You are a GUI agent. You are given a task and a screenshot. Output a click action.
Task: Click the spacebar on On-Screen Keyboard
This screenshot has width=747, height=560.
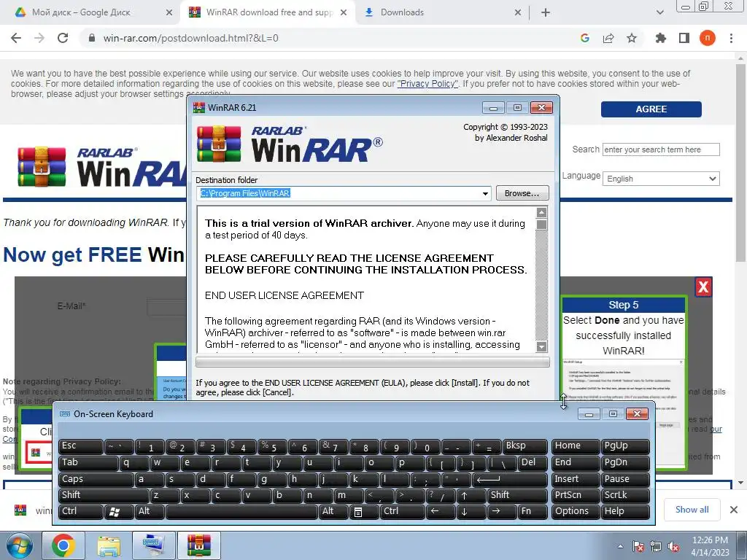pos(241,511)
